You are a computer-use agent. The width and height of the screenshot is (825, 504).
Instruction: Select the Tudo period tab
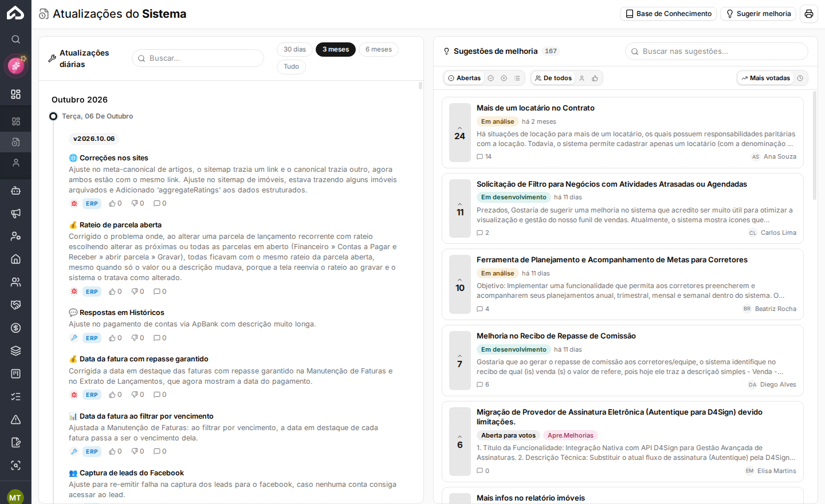pos(292,66)
